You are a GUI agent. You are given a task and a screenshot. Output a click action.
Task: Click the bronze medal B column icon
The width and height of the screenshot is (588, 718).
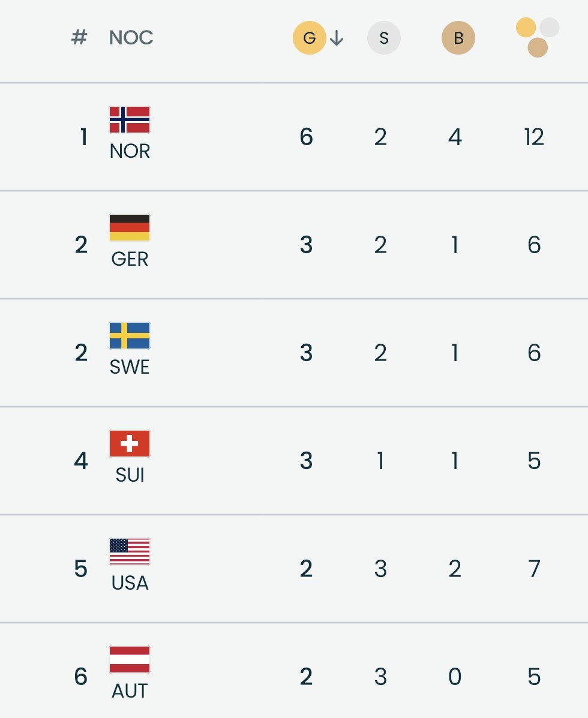pyautogui.click(x=458, y=38)
